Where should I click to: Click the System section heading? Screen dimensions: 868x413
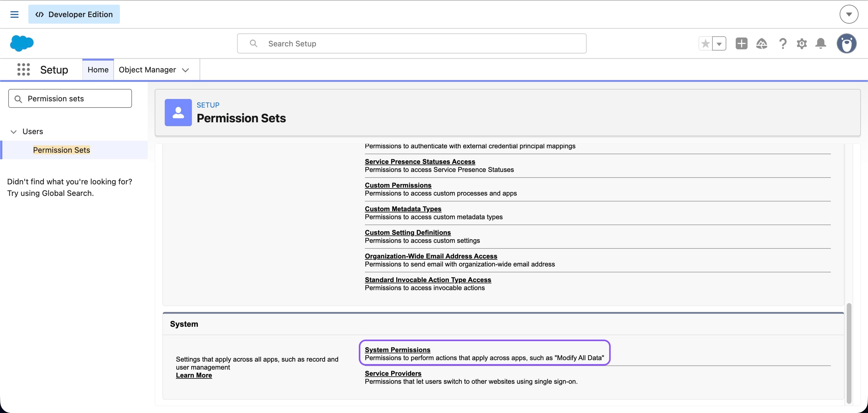(x=184, y=324)
